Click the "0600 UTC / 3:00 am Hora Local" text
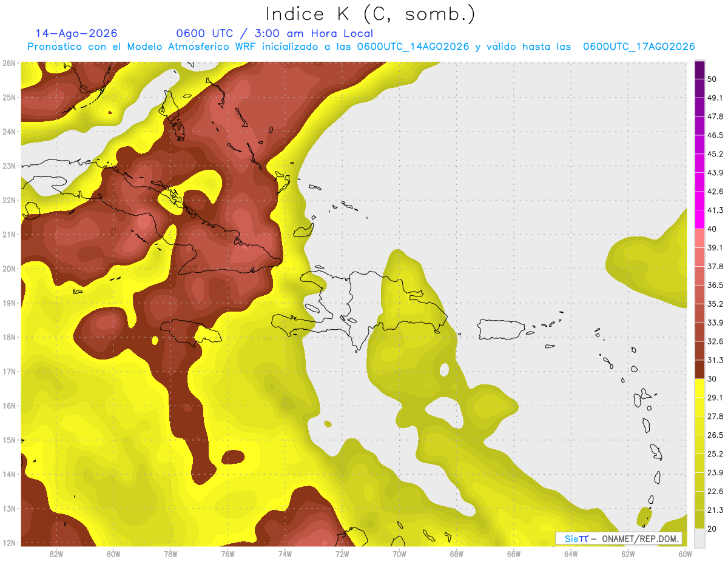This screenshot has height=562, width=728. coord(274,33)
